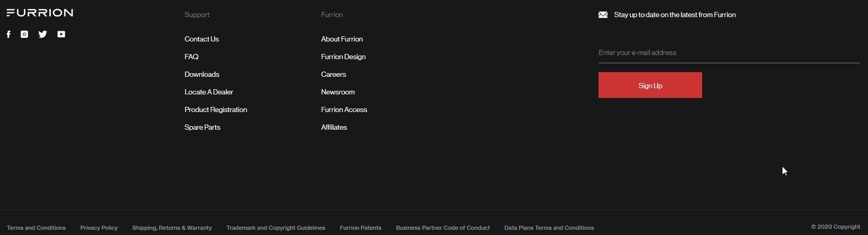The height and width of the screenshot is (235, 868).
Task: Visit the Spare Parts link
Action: pos(202,127)
